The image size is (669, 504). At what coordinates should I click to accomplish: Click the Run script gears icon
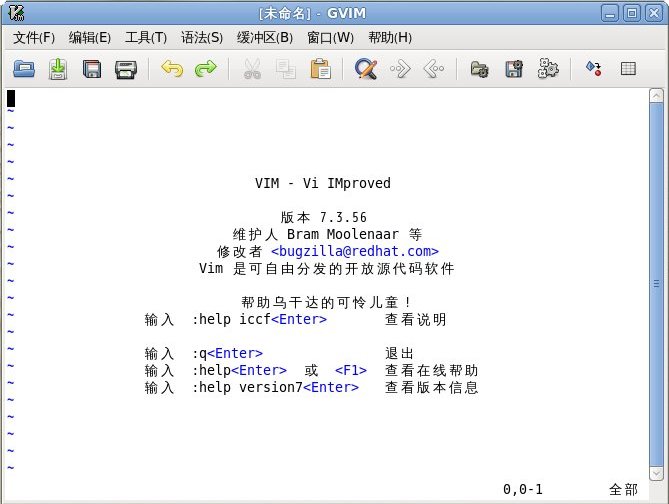coord(548,68)
